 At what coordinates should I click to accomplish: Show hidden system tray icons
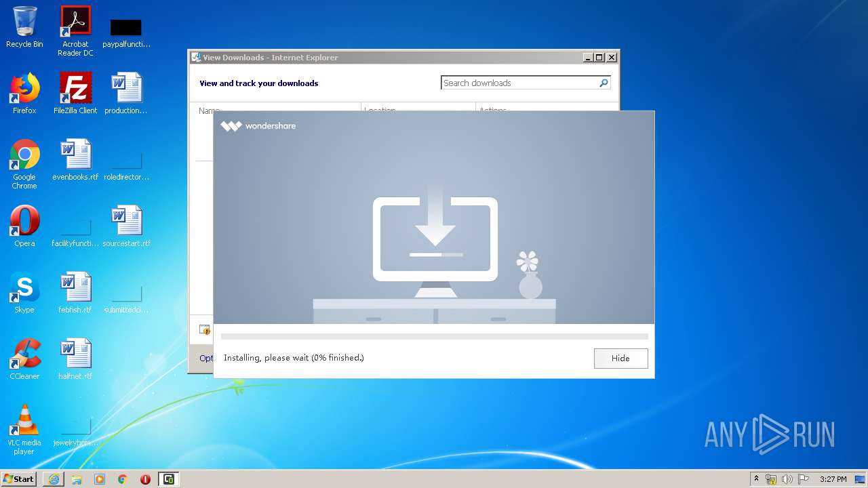756,479
